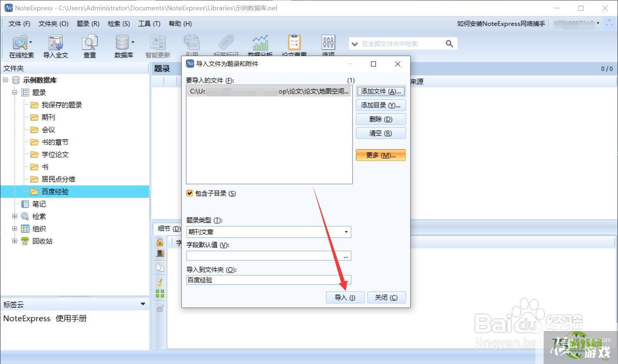Open the 学位论文 folder
The height and width of the screenshot is (364, 618).
click(55, 154)
